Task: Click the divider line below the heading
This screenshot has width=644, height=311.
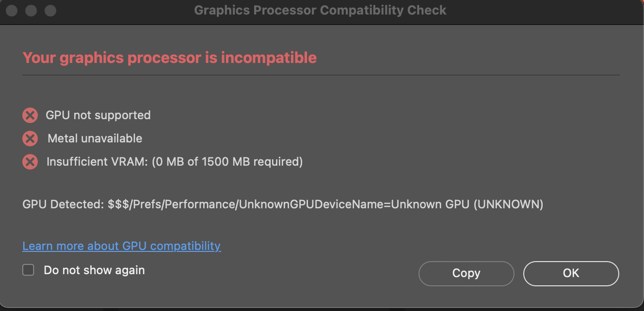Action: pos(320,76)
